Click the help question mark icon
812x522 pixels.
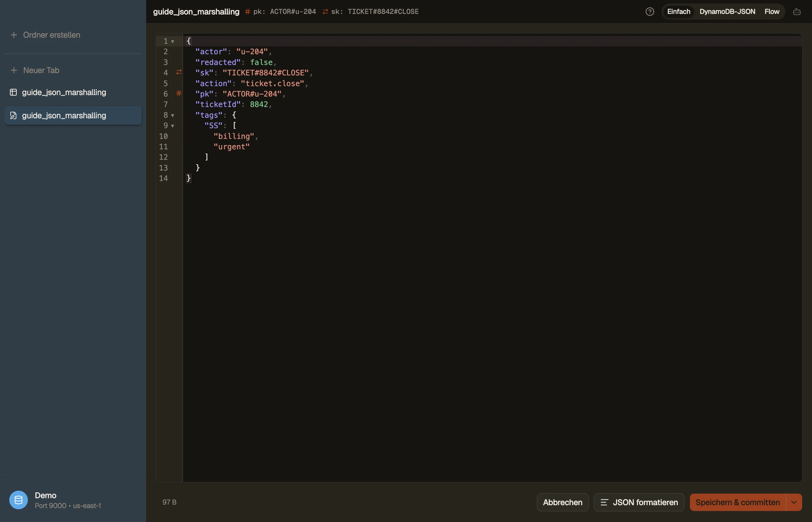coord(650,12)
